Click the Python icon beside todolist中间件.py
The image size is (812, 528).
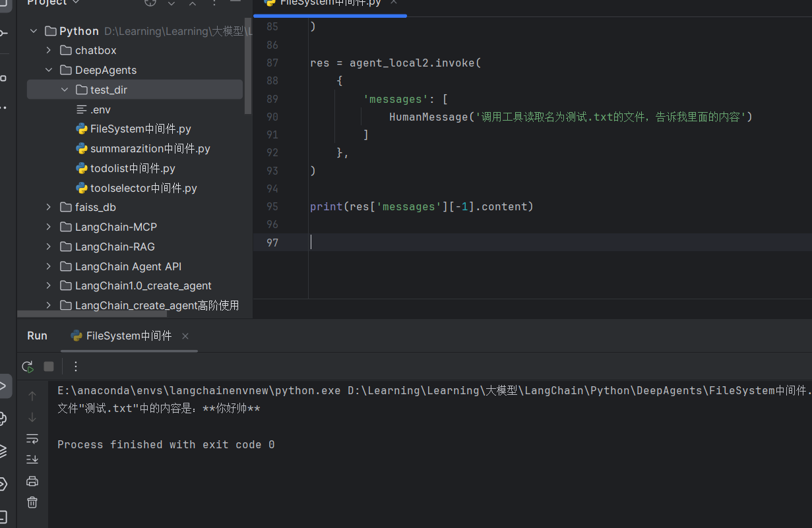point(82,169)
